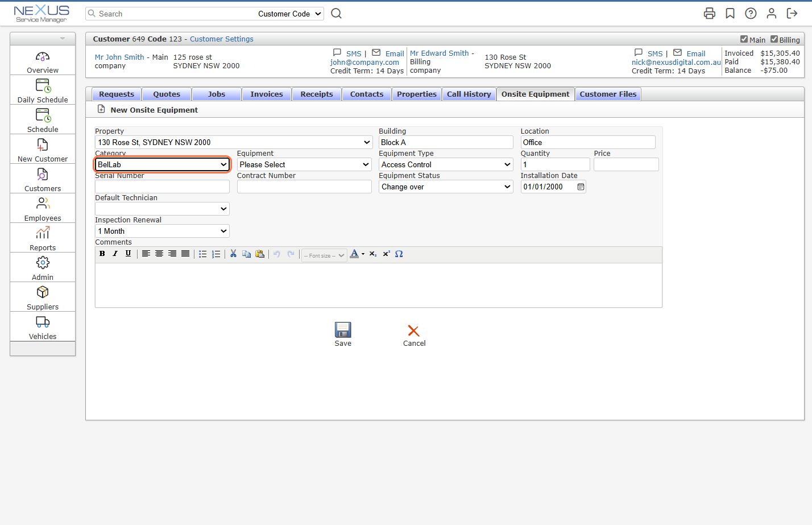The image size is (812, 525).
Task: Open the Equipment Status dropdown
Action: click(x=446, y=187)
